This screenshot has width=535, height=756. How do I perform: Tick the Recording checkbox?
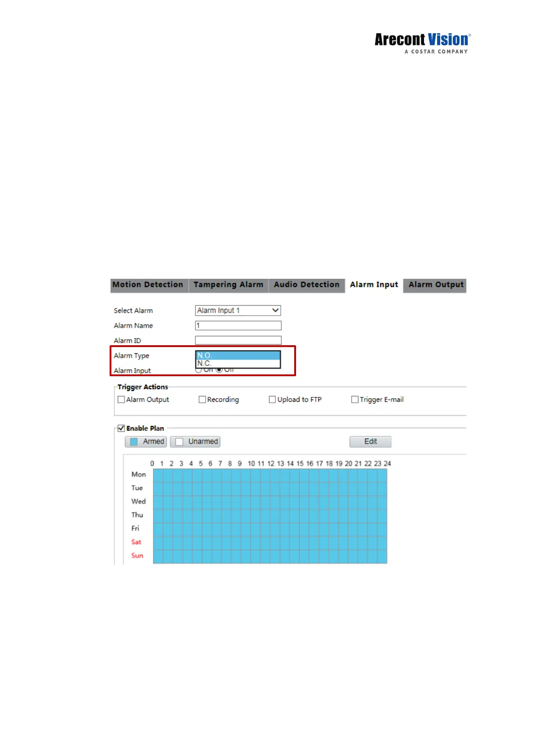(x=202, y=400)
